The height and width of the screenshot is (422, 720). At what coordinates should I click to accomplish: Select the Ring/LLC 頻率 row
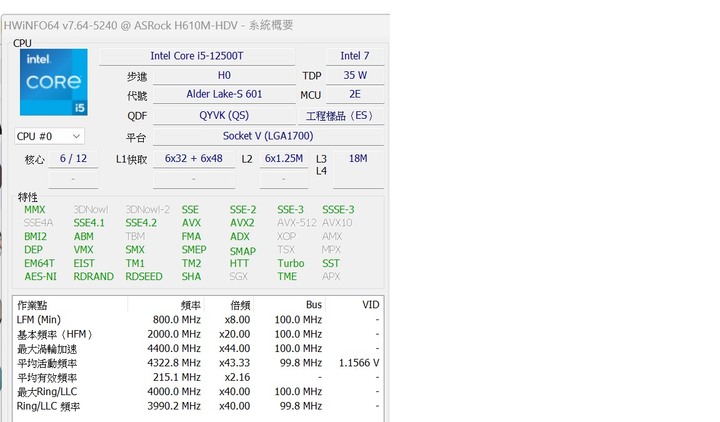pyautogui.click(x=198, y=406)
